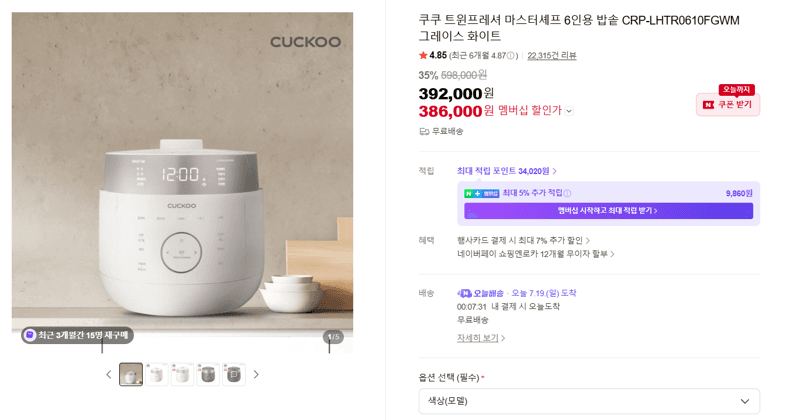Expand the 멤버십 할인가 price details chevron
The width and height of the screenshot is (800, 420).
coord(569,111)
